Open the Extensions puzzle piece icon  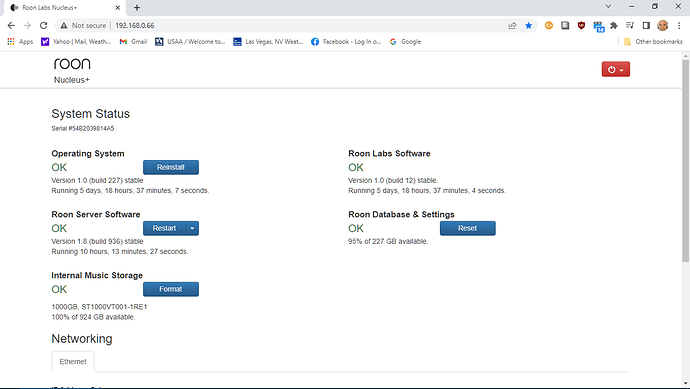pos(614,26)
